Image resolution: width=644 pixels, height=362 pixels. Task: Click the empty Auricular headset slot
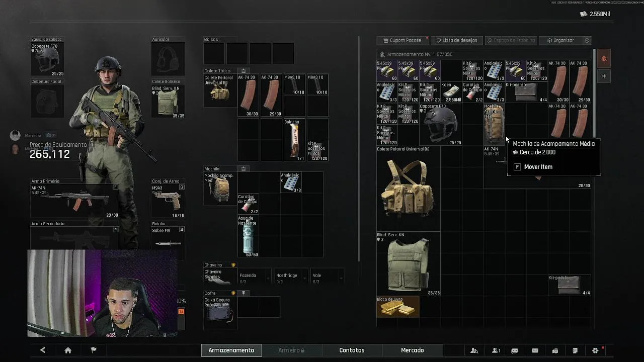168,59
